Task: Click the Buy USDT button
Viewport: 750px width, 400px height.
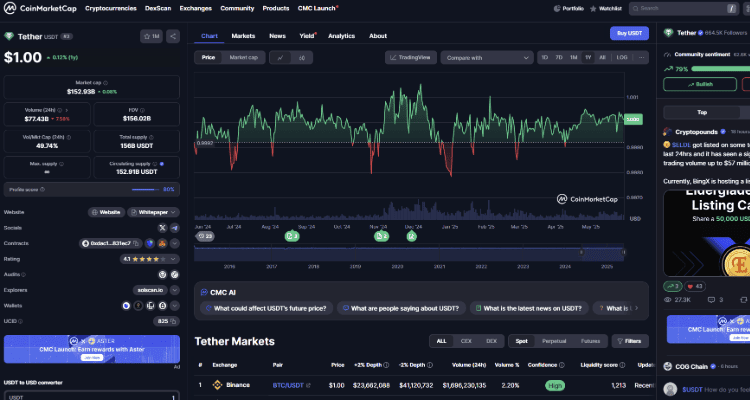Action: tap(629, 33)
